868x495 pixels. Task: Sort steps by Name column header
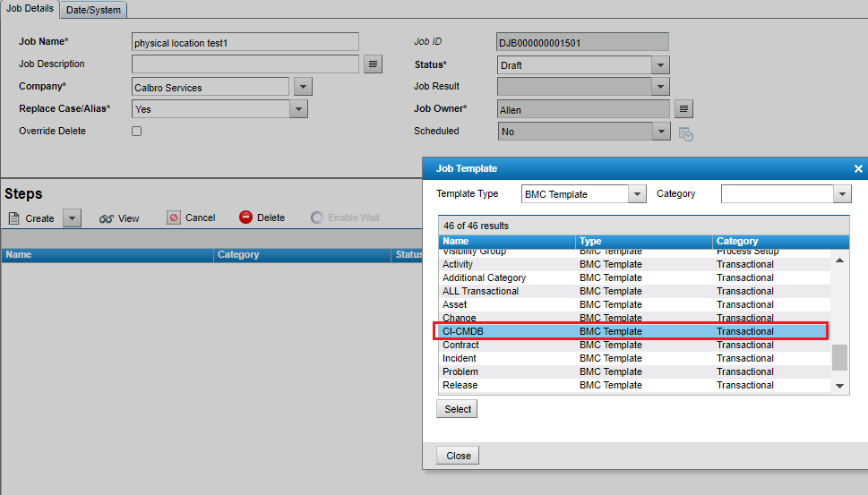[107, 255]
